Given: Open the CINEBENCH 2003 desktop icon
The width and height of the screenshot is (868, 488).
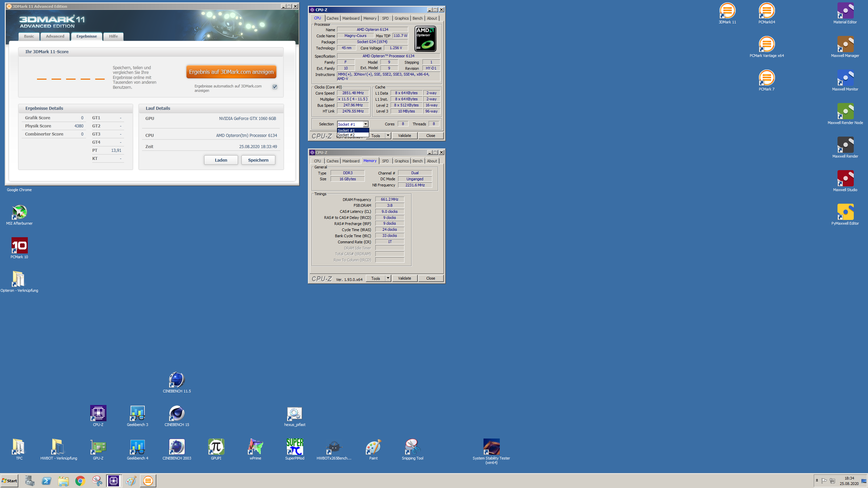Looking at the screenshot, I should pos(177,450).
